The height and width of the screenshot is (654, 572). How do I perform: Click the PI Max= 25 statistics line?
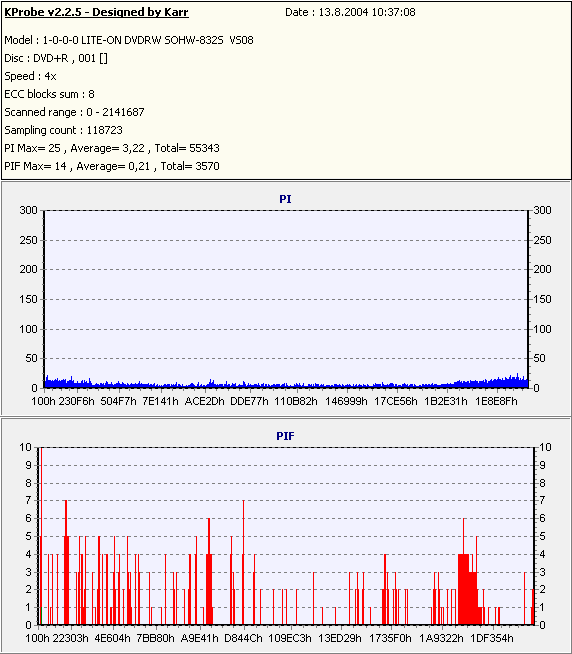[112, 148]
